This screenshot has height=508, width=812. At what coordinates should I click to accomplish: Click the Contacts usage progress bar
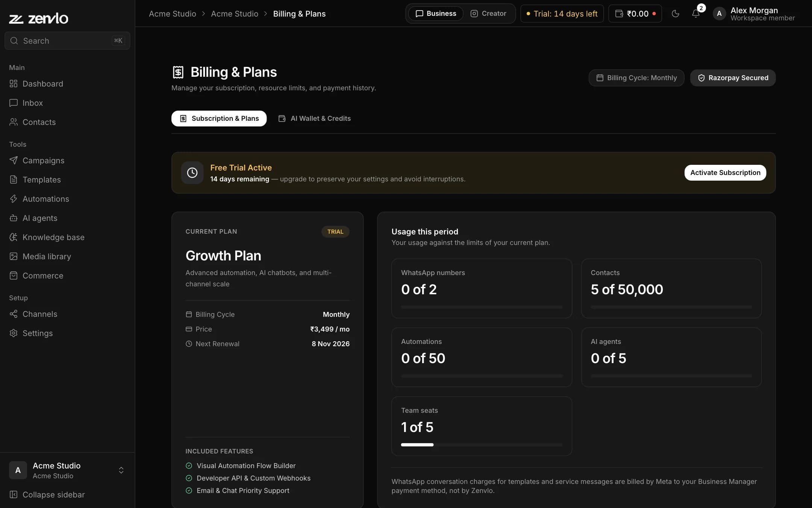click(671, 307)
